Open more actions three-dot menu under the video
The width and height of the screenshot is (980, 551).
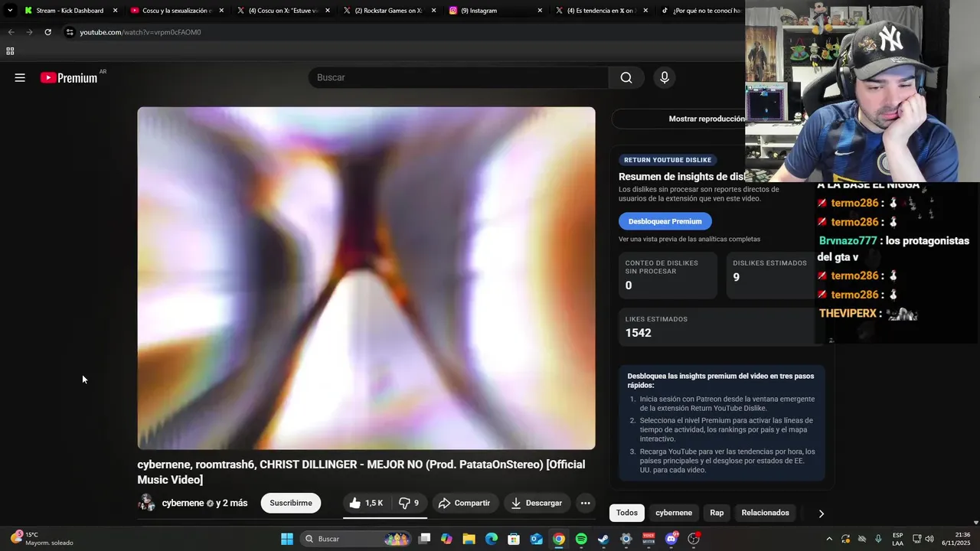[x=585, y=503]
